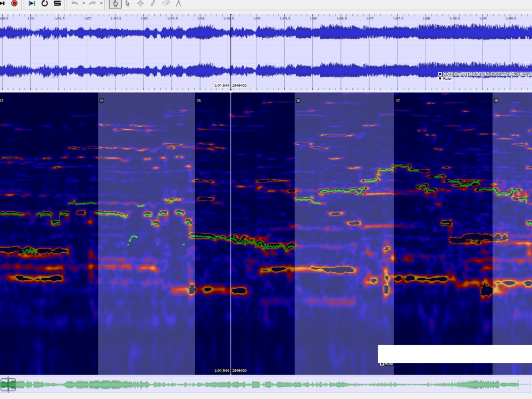Select the Navigate hand tool
The image size is (532, 399).
click(x=115, y=4)
